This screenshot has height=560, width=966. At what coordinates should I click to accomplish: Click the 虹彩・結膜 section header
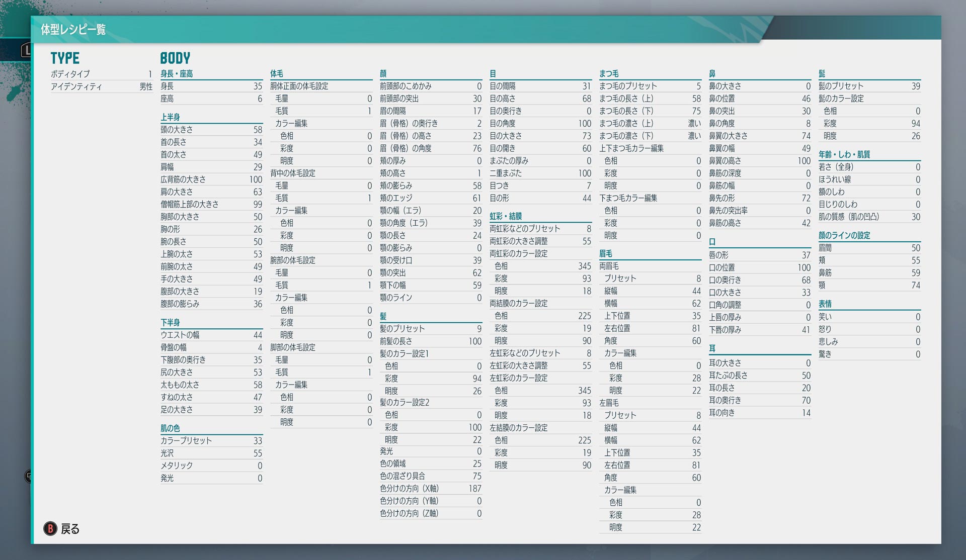click(506, 216)
